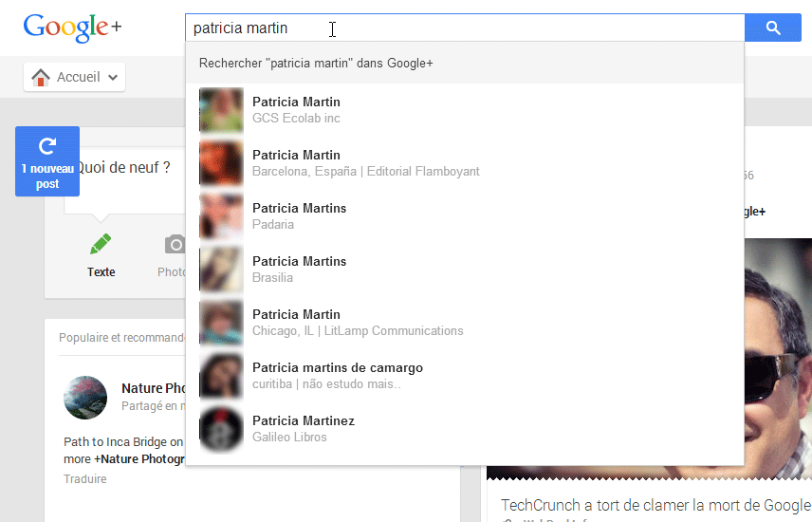The width and height of the screenshot is (812, 522).
Task: Click avatar of Patricia martins de camargo
Action: [x=221, y=375]
